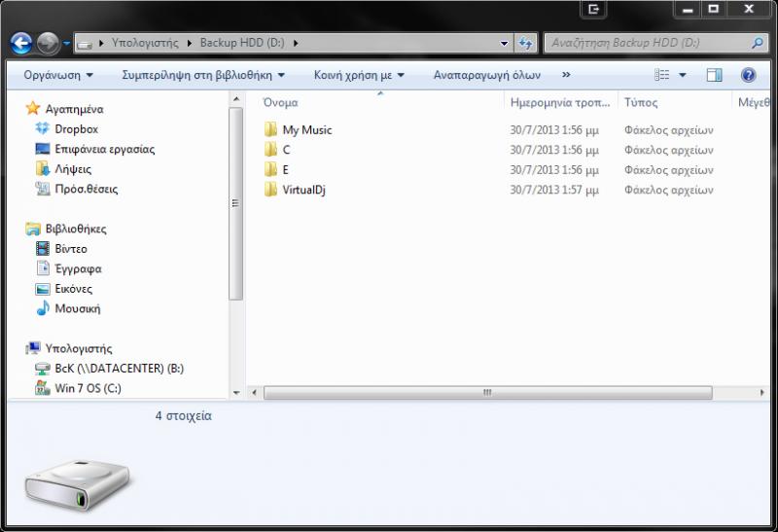Click the Αγαπημένα star icon
This screenshot has width=778, height=532.
click(x=33, y=108)
